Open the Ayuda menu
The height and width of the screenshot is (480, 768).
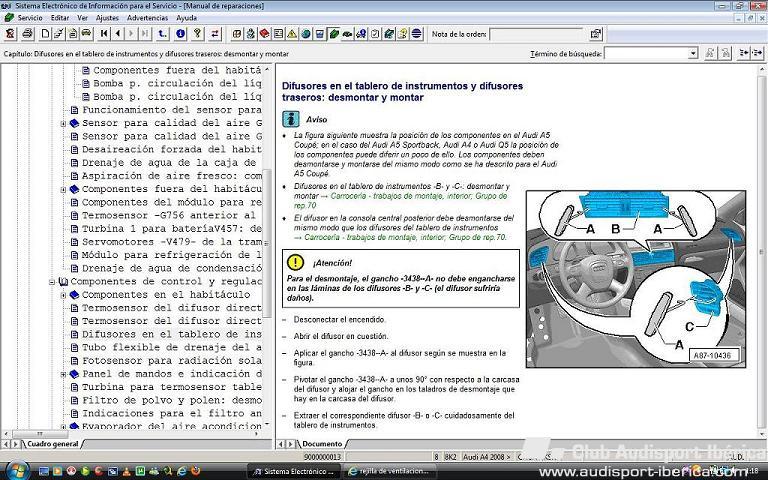click(x=186, y=18)
